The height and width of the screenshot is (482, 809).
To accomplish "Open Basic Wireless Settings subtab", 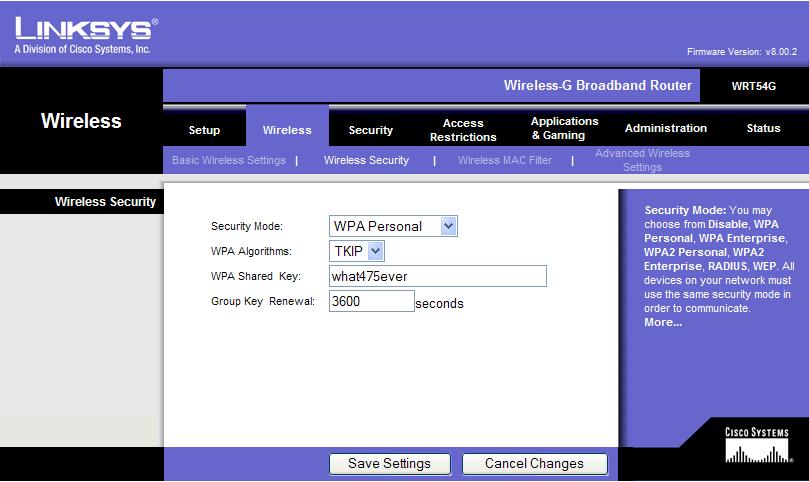I will tap(229, 160).
